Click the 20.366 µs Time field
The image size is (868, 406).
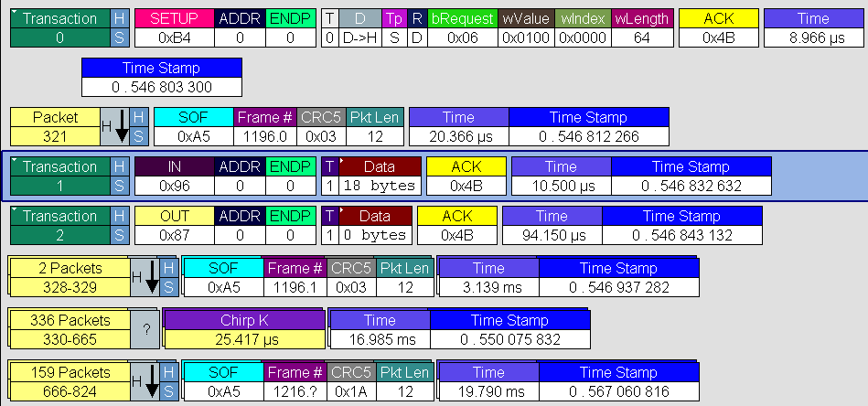tap(459, 127)
